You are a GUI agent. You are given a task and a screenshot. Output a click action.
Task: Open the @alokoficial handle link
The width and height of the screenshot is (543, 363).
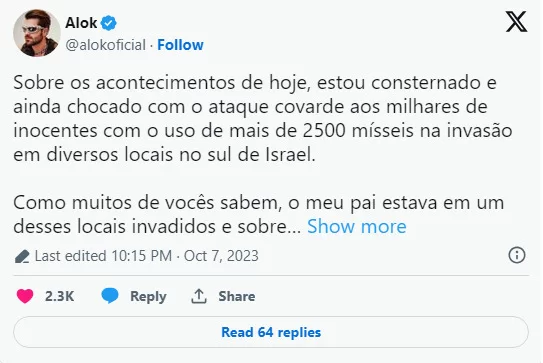[106, 45]
